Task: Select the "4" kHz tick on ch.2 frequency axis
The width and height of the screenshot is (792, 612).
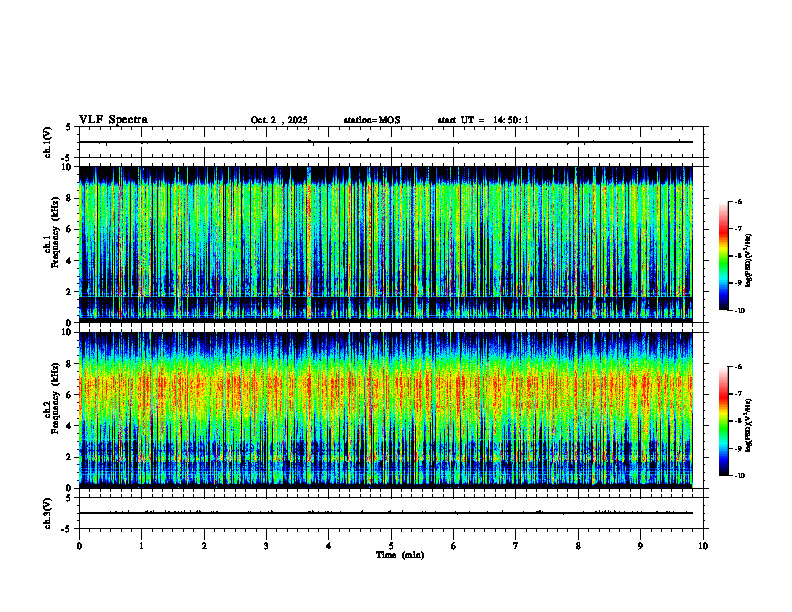Action: [x=70, y=426]
